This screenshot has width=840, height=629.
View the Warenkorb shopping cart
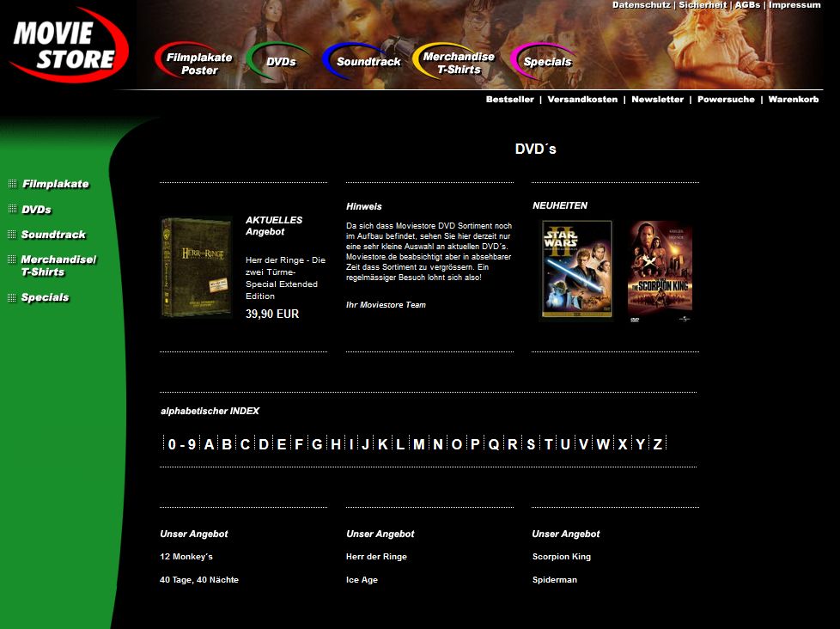pyautogui.click(x=794, y=99)
